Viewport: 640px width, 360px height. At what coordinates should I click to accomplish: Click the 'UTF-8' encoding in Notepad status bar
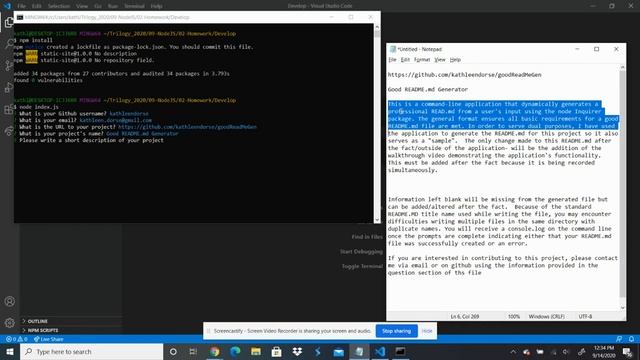pyautogui.click(x=585, y=316)
